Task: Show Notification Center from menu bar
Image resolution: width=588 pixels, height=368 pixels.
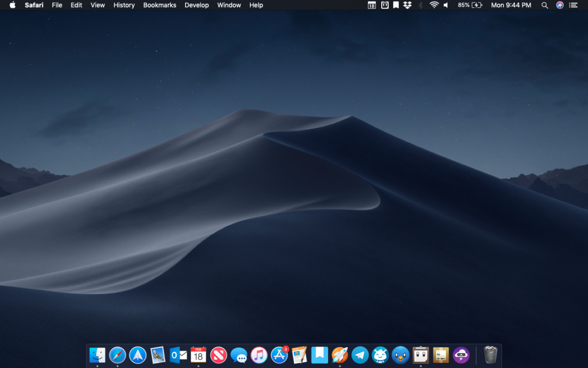Action: click(573, 5)
